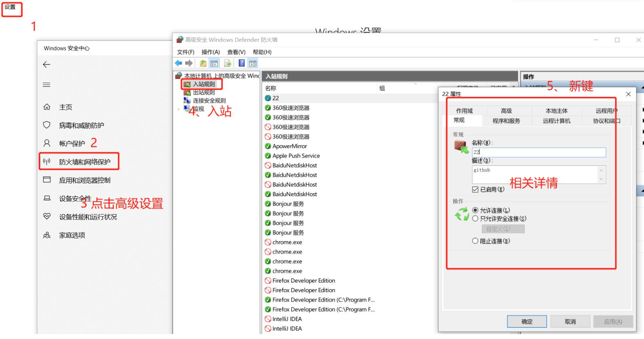Click the gray Forward arrow in firewall toolbar
This screenshot has width=644, height=339.
[x=188, y=63]
